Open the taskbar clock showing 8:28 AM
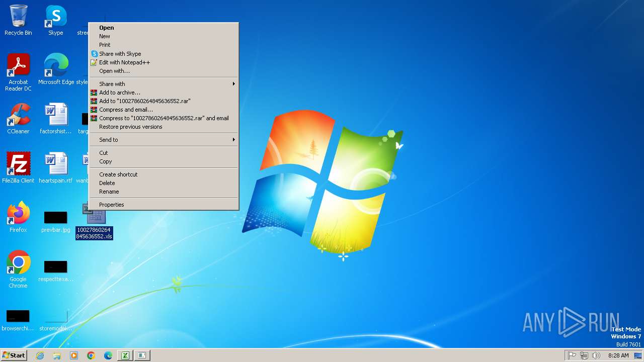The height and width of the screenshot is (362, 644). [x=618, y=355]
